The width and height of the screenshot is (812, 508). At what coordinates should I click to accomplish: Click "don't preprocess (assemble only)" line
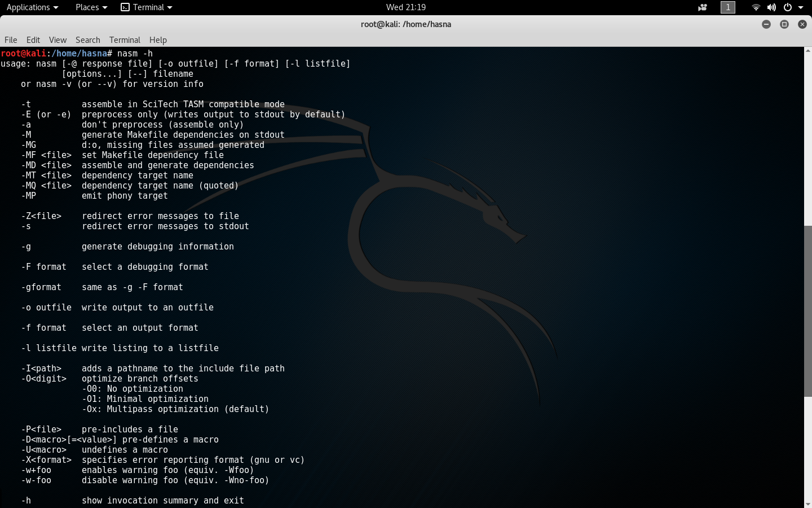pos(162,125)
